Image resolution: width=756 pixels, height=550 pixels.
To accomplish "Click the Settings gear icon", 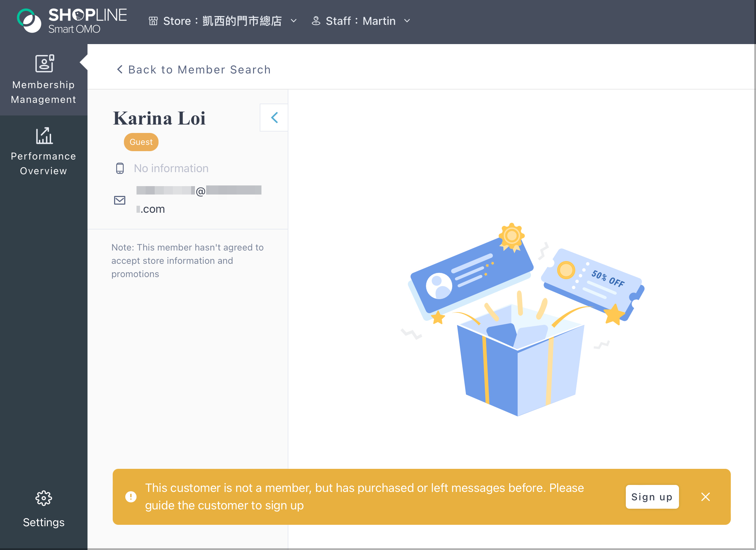I will (44, 498).
